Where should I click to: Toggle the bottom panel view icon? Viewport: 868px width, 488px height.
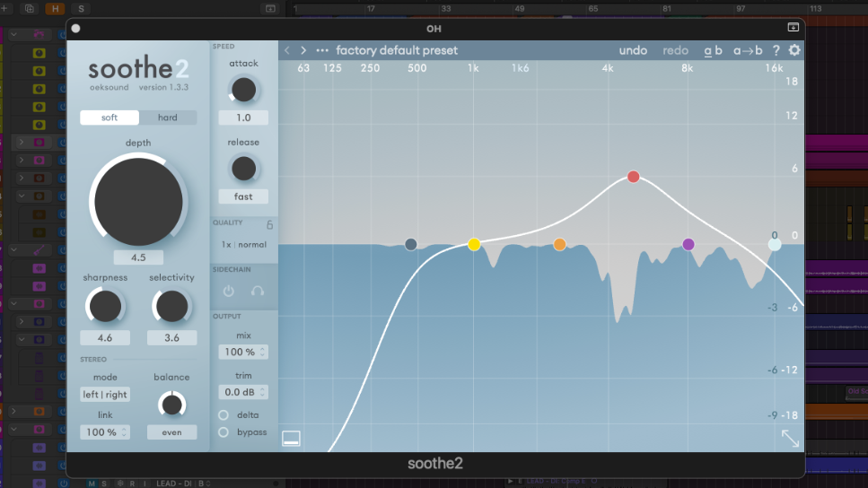tap(291, 438)
